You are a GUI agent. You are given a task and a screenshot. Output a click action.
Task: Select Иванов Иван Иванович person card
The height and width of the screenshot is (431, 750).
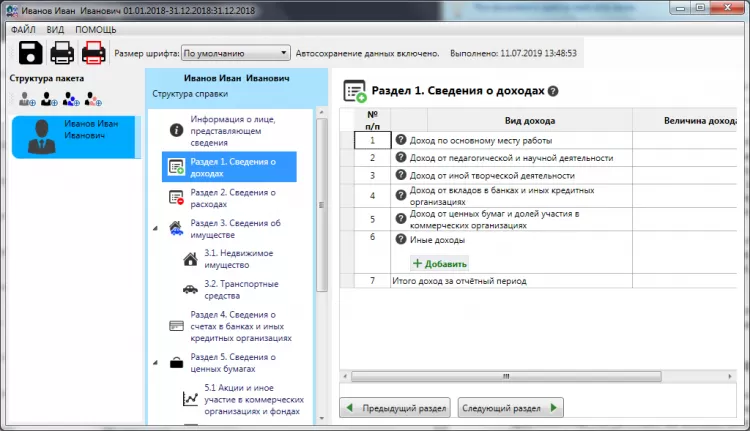point(76,137)
